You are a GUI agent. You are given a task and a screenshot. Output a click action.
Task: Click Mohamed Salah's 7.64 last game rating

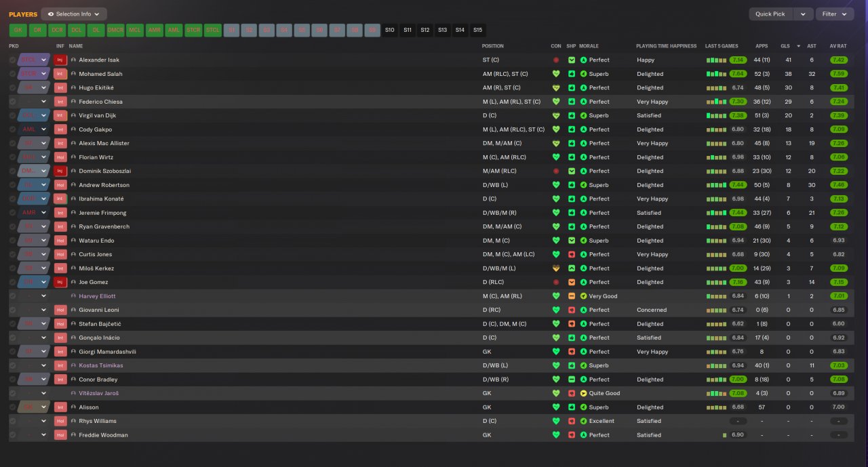738,74
